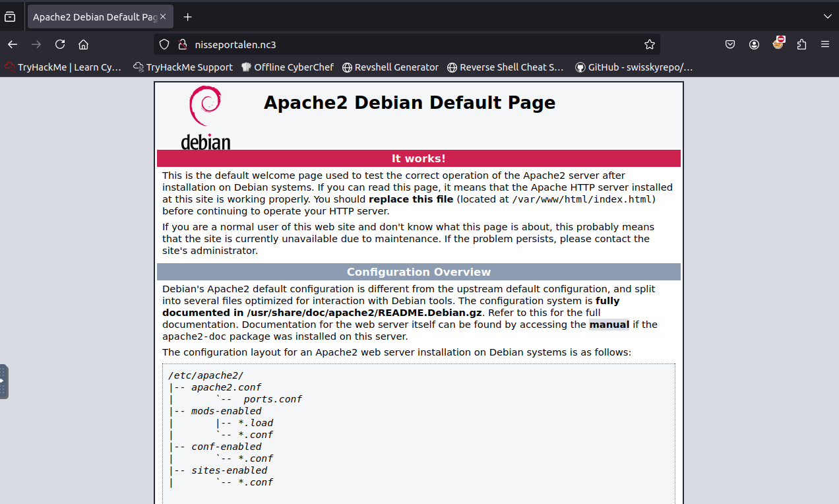The image size is (839, 504).
Task: Switch to the Apache2 Debian Default Page tab
Action: point(96,16)
